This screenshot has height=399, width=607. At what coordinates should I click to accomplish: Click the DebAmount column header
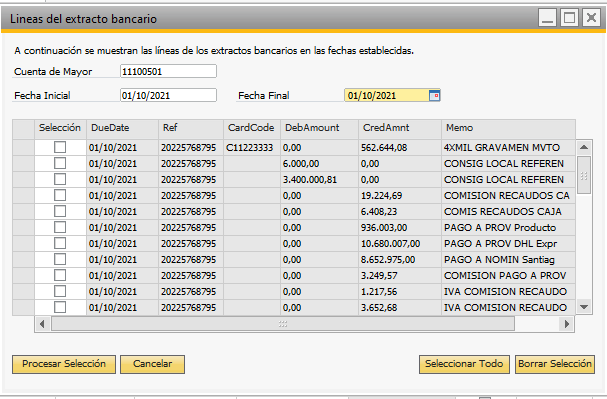click(x=319, y=128)
